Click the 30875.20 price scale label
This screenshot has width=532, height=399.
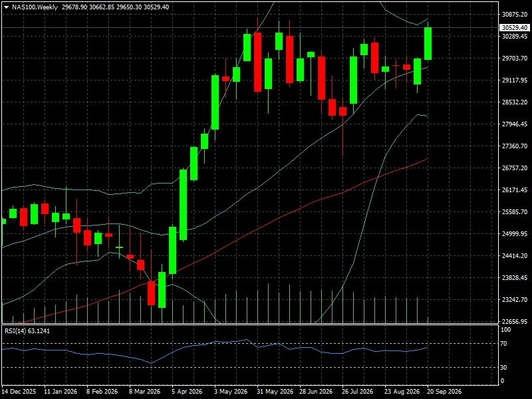tap(515, 14)
